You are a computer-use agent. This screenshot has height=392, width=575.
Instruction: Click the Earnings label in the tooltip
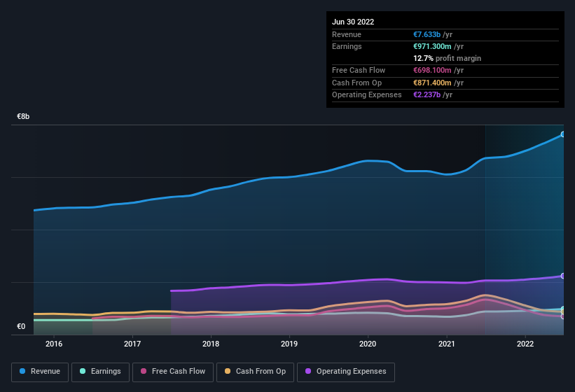pyautogui.click(x=347, y=46)
